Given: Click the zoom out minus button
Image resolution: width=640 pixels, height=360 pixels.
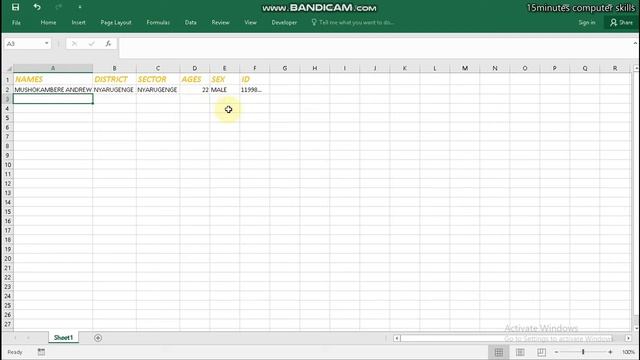Looking at the screenshot, I should 556,352.
